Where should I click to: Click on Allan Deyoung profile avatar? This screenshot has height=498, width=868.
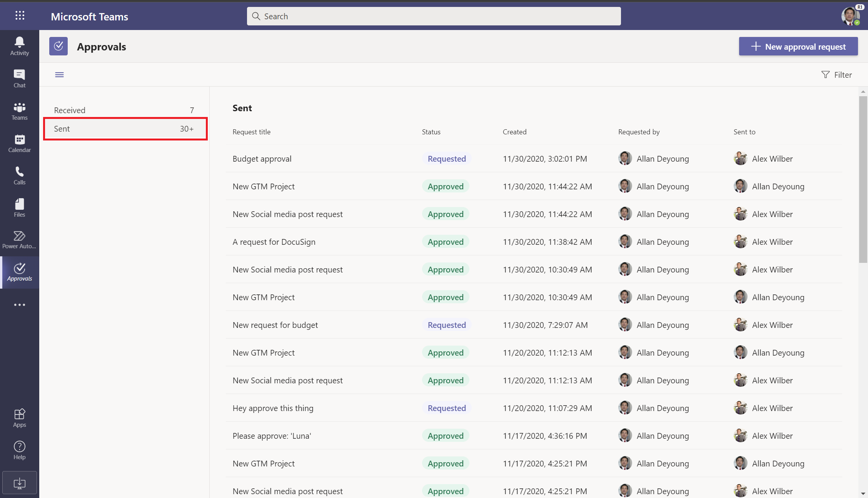pyautogui.click(x=625, y=159)
